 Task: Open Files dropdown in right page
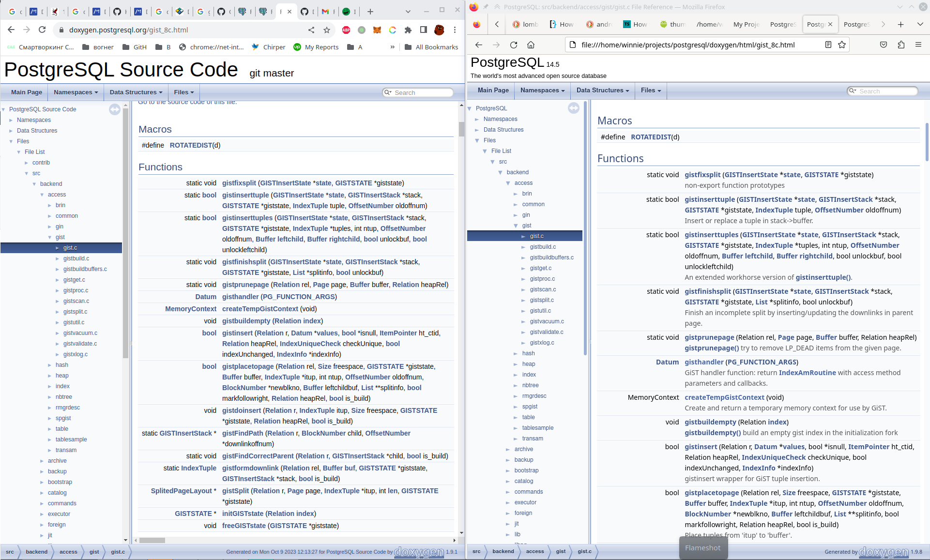pos(651,91)
